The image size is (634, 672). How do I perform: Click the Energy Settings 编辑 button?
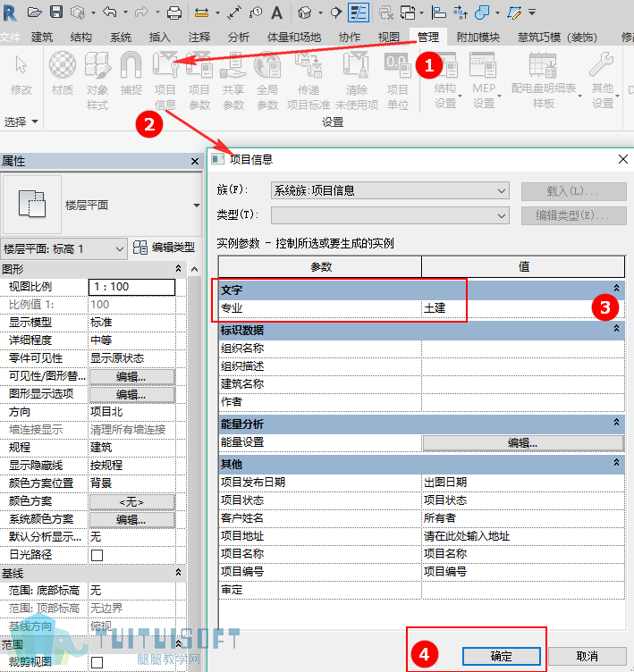point(523,443)
